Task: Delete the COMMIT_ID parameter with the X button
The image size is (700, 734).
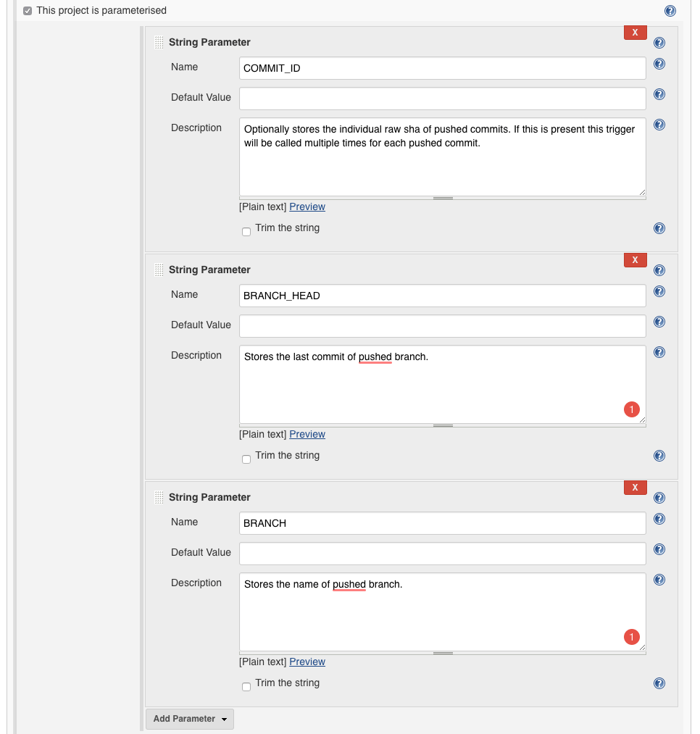Action: (635, 32)
